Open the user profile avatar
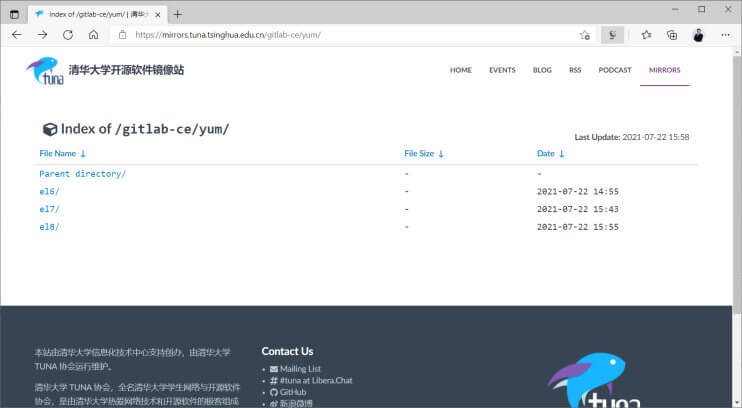 coord(698,35)
